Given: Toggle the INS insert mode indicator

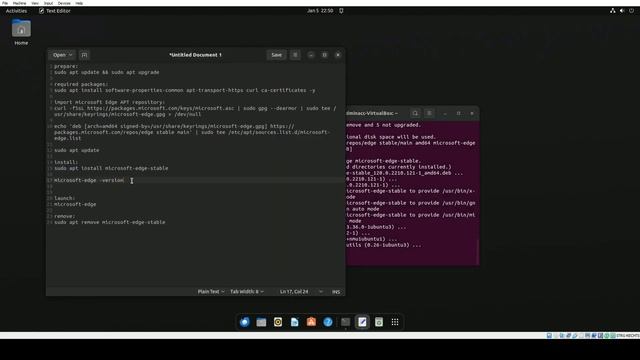Looking at the screenshot, I should coord(336,292).
